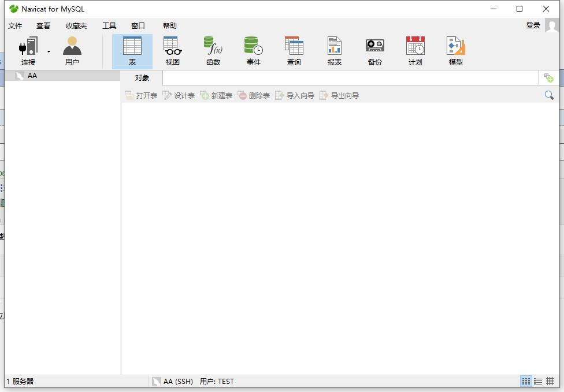Click AA (SSH) status bar entry
Viewport: 564px width, 392px height.
[x=172, y=381]
